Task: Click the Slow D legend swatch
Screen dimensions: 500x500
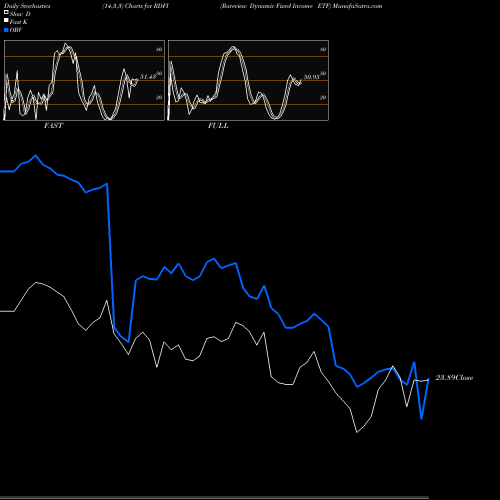Action: pyautogui.click(x=6, y=12)
